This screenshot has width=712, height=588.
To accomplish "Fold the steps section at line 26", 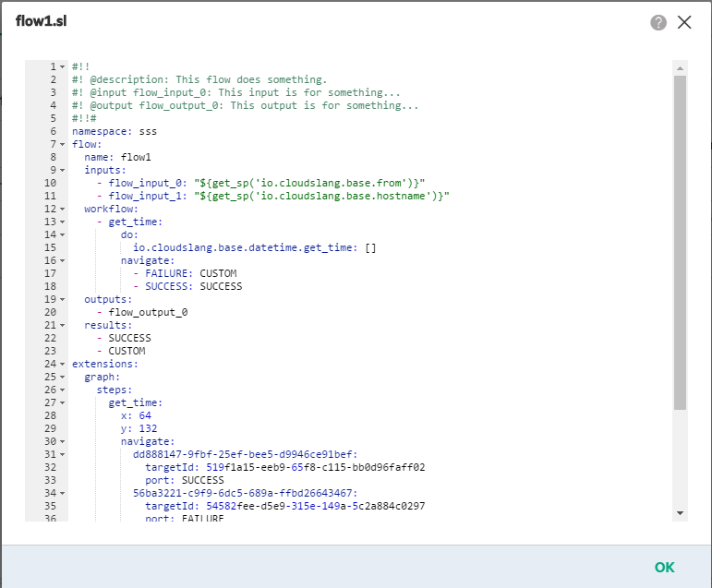I will (x=62, y=390).
